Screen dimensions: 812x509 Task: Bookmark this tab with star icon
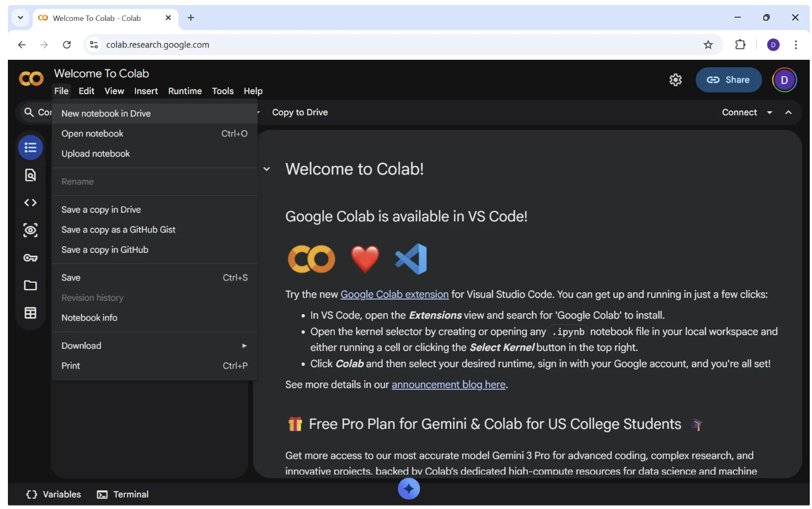[x=708, y=45]
